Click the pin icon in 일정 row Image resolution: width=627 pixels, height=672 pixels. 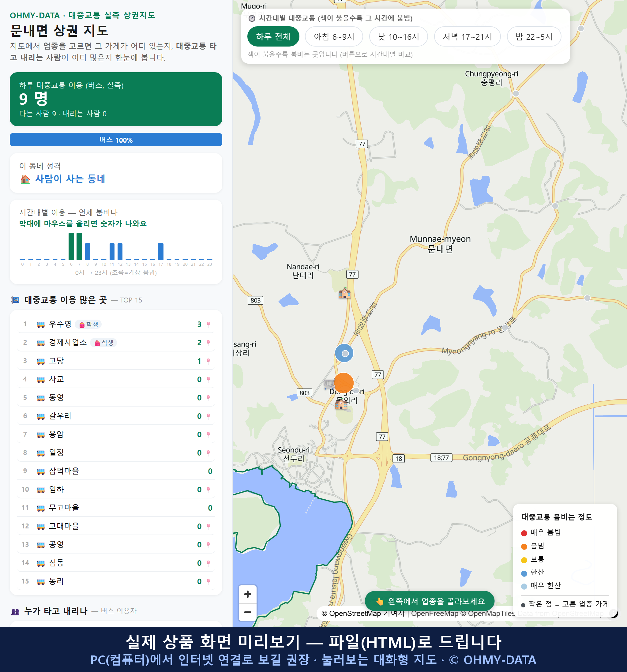pyautogui.click(x=208, y=452)
